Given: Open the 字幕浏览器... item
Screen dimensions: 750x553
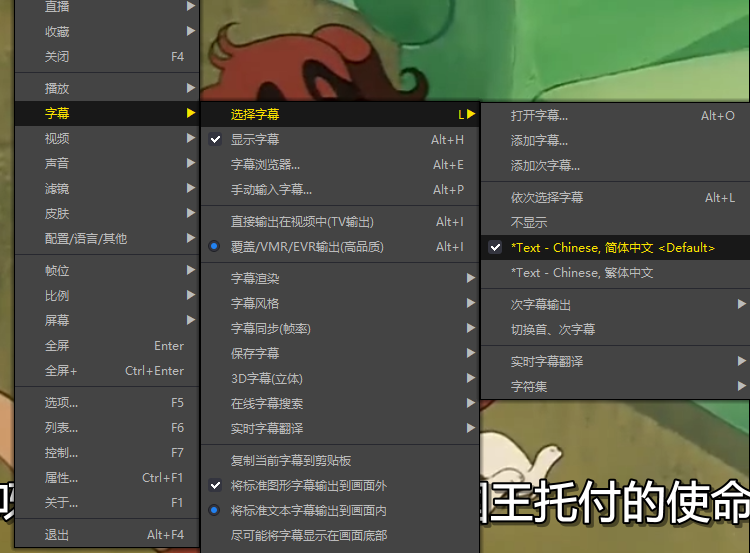Looking at the screenshot, I should click(265, 165).
